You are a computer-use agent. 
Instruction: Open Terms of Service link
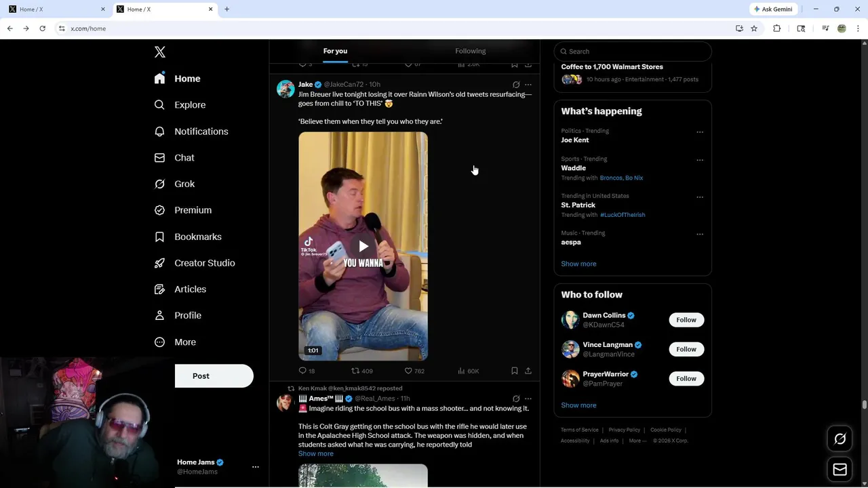click(580, 430)
